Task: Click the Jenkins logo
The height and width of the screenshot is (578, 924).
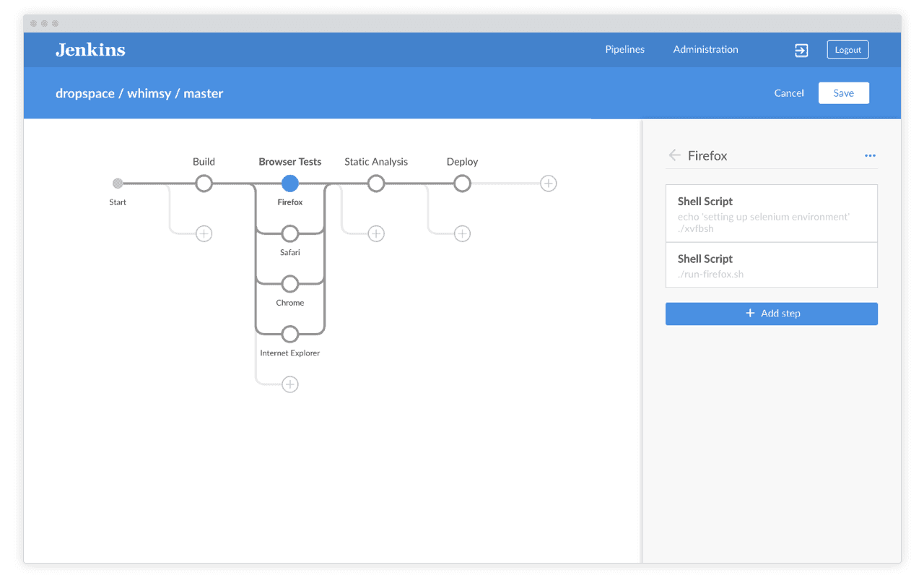Action: click(x=90, y=50)
